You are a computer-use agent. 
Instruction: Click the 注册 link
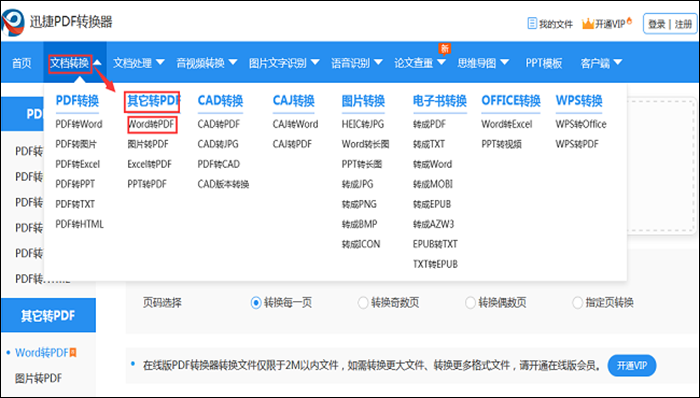pyautogui.click(x=683, y=24)
